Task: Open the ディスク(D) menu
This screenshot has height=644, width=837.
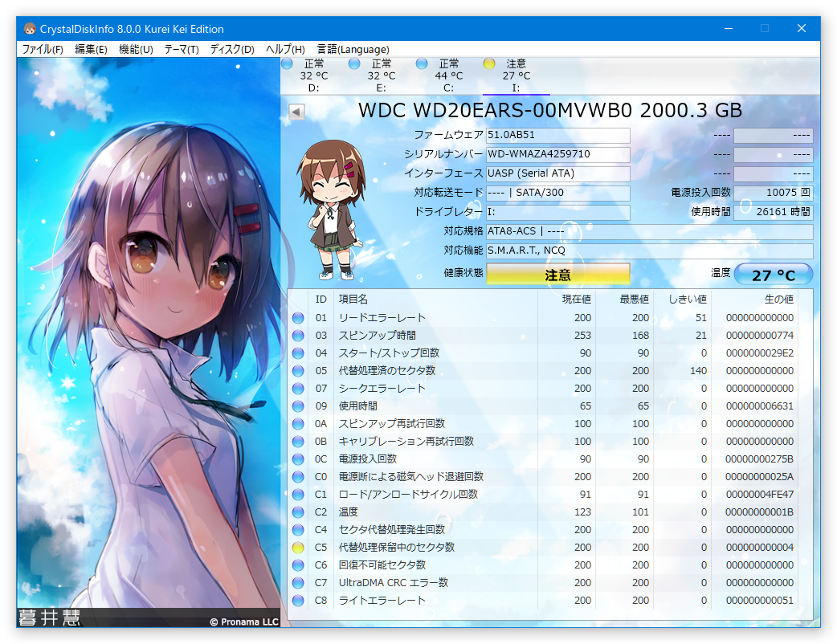Action: pos(231,50)
